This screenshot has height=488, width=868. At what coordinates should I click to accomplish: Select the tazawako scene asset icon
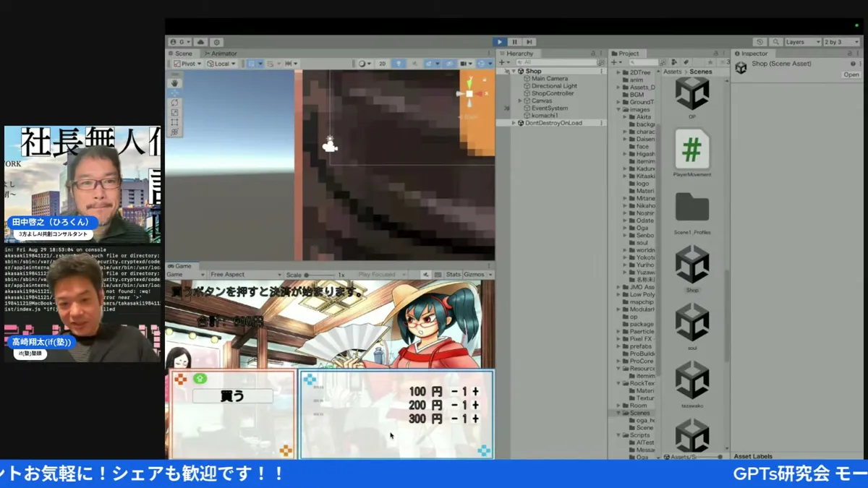[692, 380]
